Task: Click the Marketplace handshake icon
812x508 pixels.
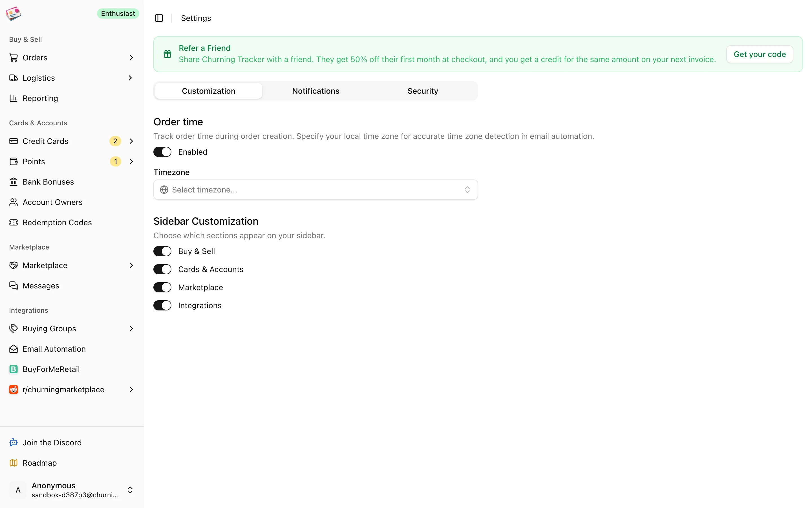Action: [x=14, y=265]
